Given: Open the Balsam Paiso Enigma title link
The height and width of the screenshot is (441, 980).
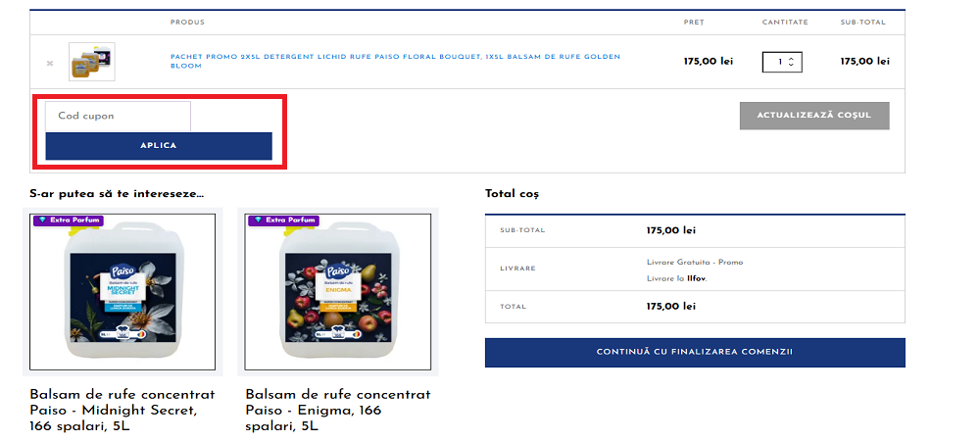Looking at the screenshot, I should click(x=337, y=411).
